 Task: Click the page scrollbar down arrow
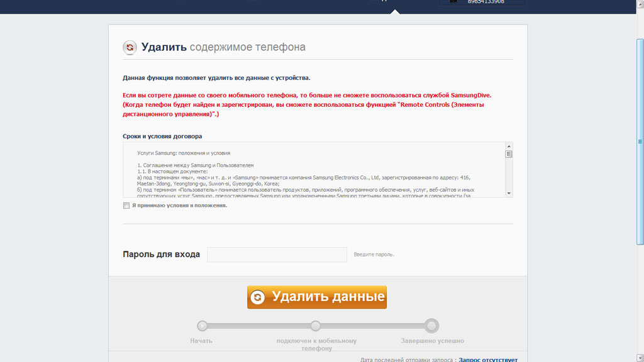[640, 358]
